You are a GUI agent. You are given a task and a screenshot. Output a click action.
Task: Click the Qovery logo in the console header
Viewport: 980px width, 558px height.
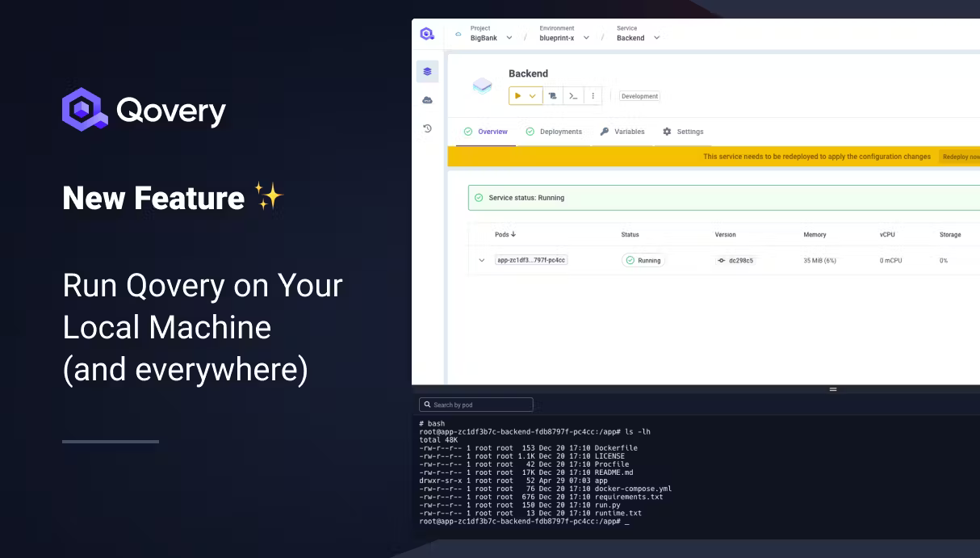point(427,34)
